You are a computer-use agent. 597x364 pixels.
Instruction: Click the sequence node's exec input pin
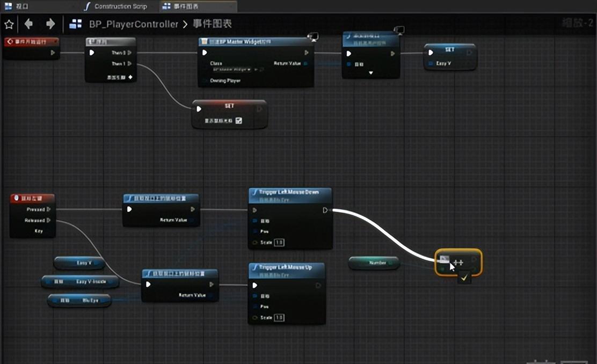(x=92, y=53)
